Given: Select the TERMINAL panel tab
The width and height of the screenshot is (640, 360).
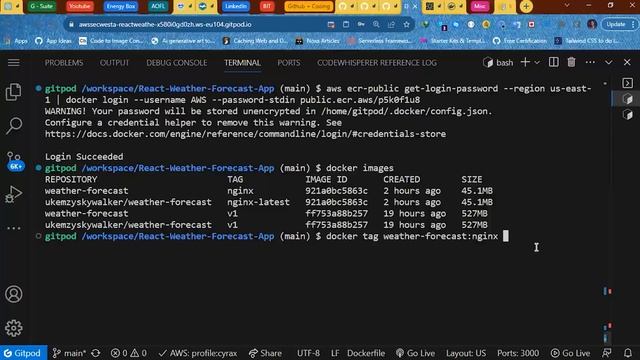Looking at the screenshot, I should pyautogui.click(x=242, y=63).
